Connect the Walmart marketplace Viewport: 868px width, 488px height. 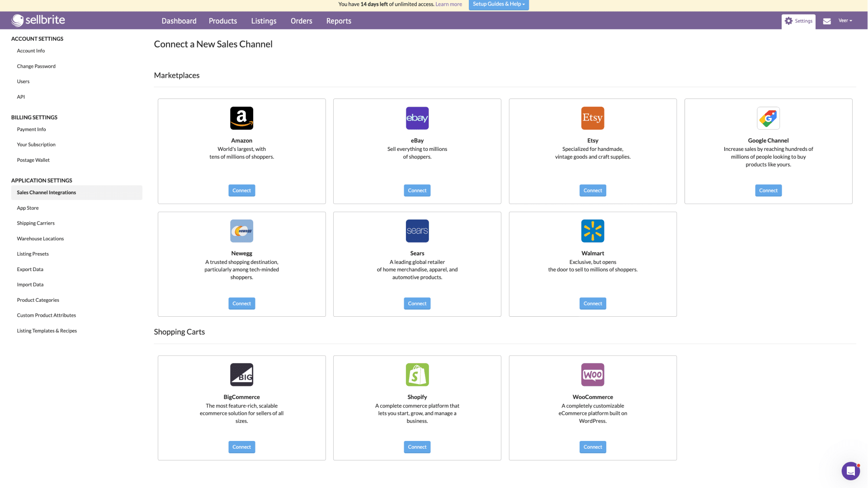(593, 304)
